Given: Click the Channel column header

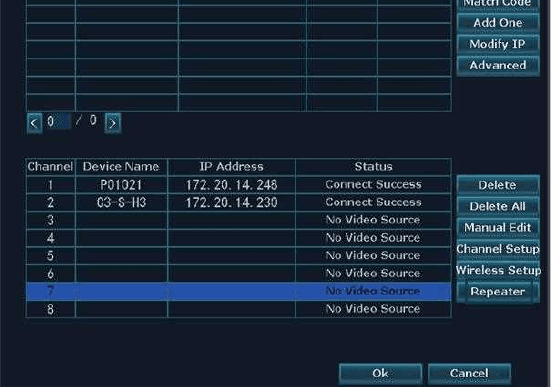Looking at the screenshot, I should coord(50,167).
